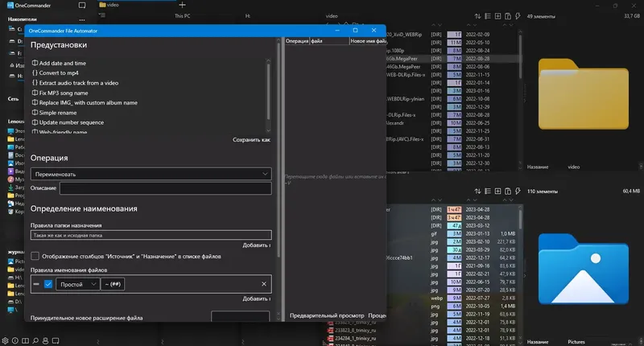The width and height of the screenshot is (644, 346).
Task: Select preset Replace IMG_ with custom album name
Action: coord(85,103)
